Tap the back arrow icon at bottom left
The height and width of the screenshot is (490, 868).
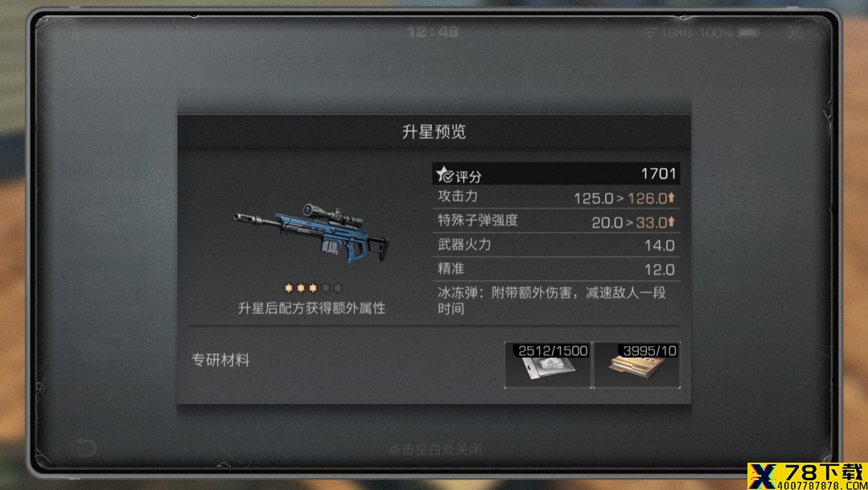tap(86, 447)
